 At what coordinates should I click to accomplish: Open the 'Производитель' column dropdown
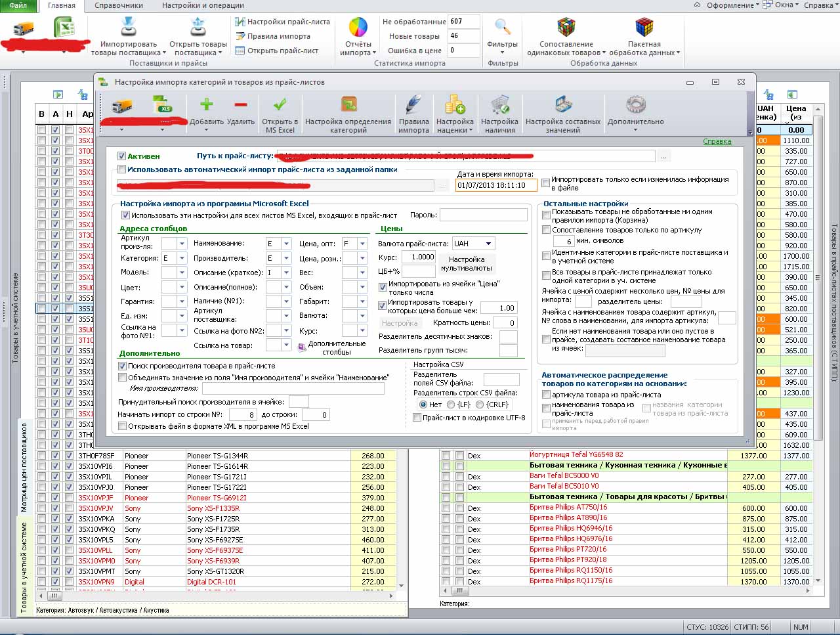[x=286, y=259]
